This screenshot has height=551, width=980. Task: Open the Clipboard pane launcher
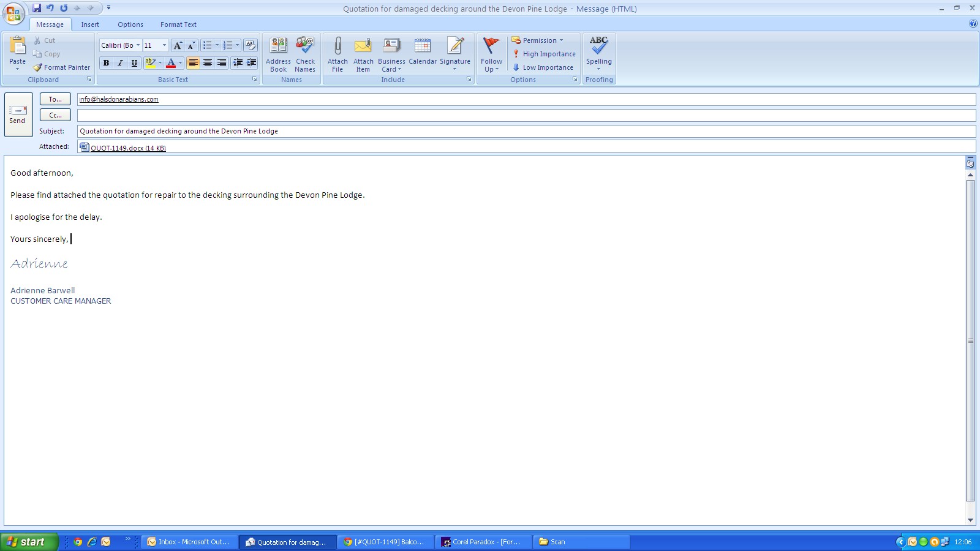click(x=89, y=80)
